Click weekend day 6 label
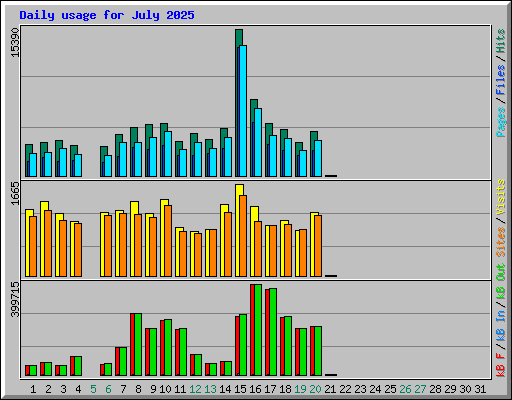 point(108,389)
